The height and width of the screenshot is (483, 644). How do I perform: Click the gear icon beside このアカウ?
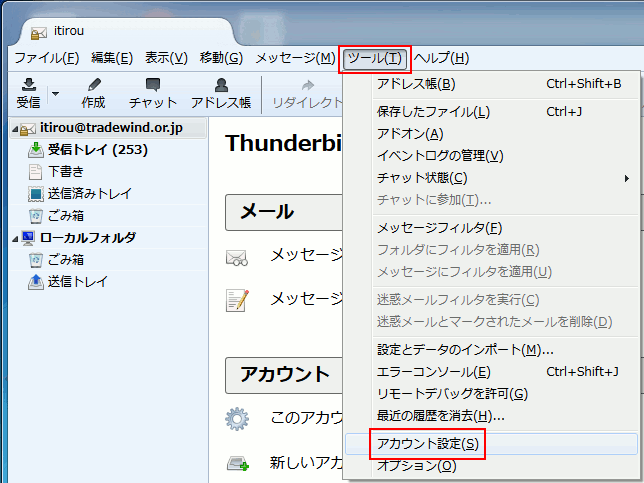(x=237, y=418)
